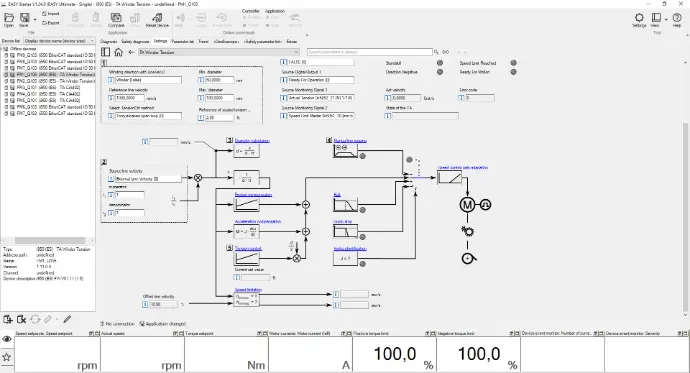
Task: Expand the Save options arrow
Action: click(35, 20)
